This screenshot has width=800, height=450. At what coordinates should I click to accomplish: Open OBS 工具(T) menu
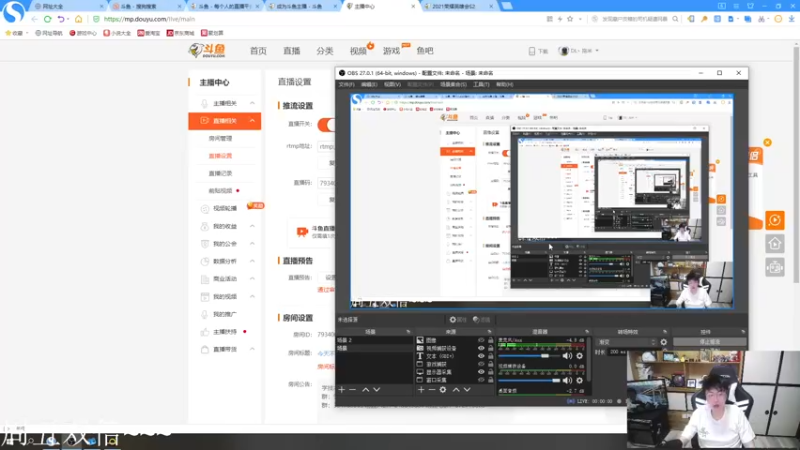click(481, 85)
